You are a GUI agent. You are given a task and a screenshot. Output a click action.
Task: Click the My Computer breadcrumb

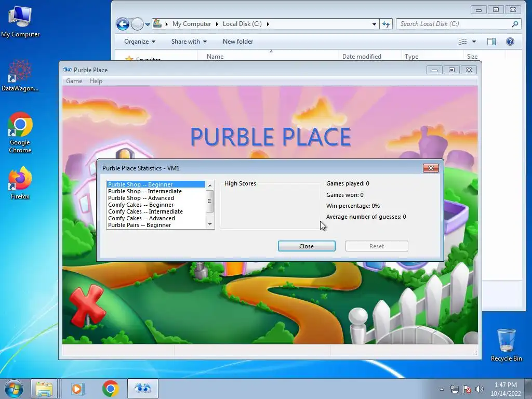pos(191,24)
